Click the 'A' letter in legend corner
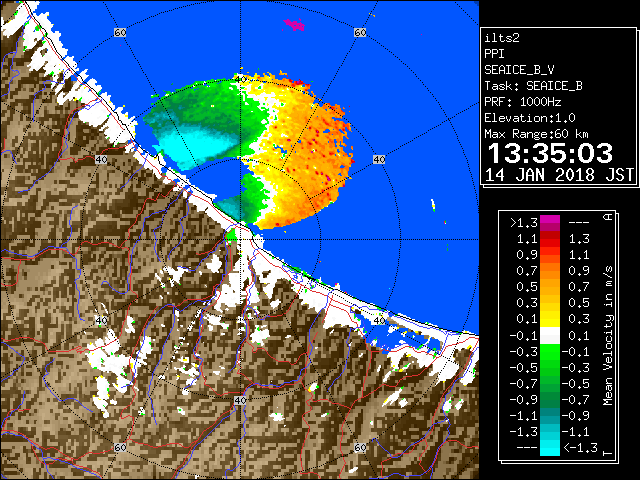Image resolution: width=640 pixels, height=480 pixels. click(608, 217)
